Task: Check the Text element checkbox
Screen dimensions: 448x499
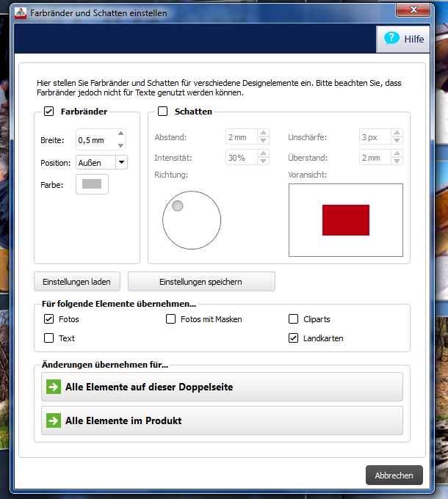Action: coord(49,338)
